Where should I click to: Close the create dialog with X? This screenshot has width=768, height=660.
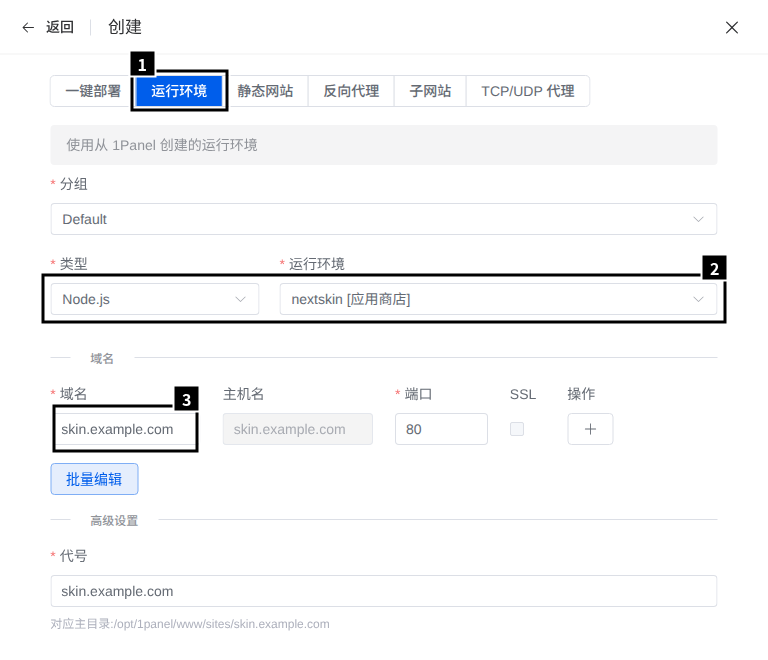point(732,27)
